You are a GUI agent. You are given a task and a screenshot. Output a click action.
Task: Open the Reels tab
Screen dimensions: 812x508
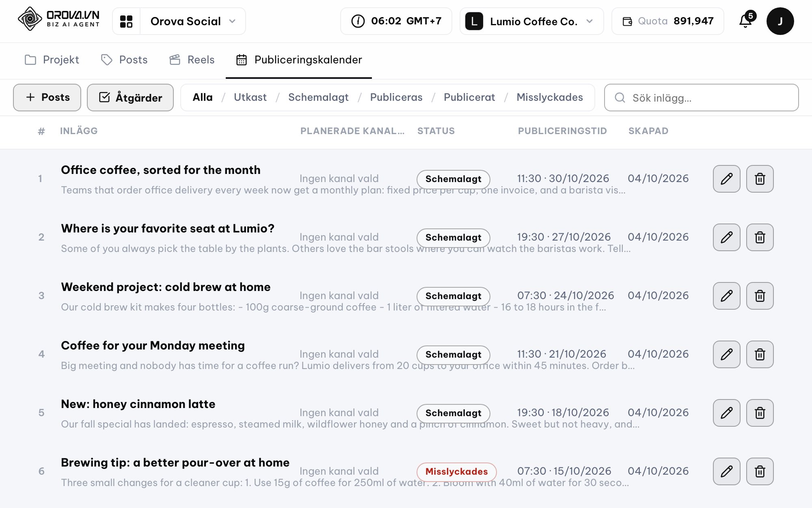tap(192, 60)
